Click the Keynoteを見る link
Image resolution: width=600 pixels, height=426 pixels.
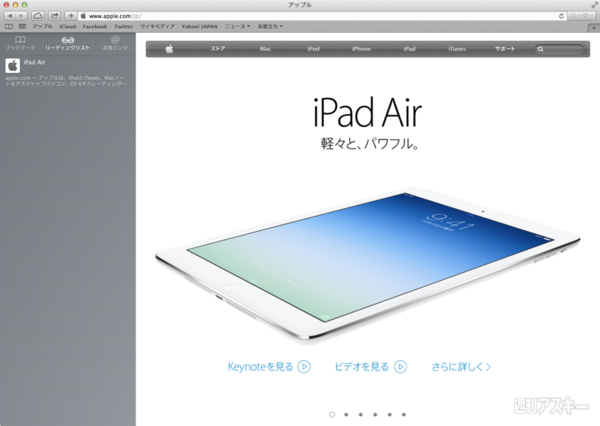click(269, 367)
